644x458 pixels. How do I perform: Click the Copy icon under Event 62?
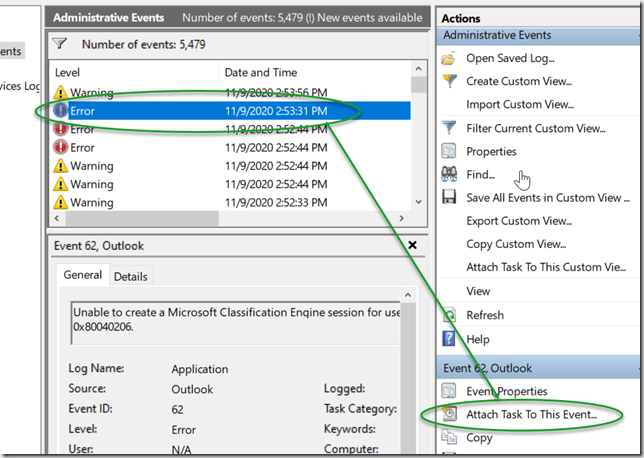[448, 438]
